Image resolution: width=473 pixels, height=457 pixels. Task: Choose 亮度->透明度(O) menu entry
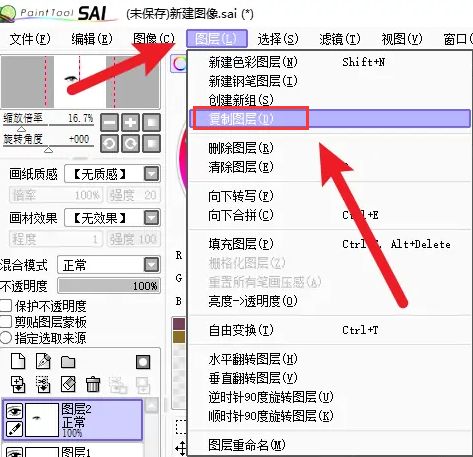point(330,301)
